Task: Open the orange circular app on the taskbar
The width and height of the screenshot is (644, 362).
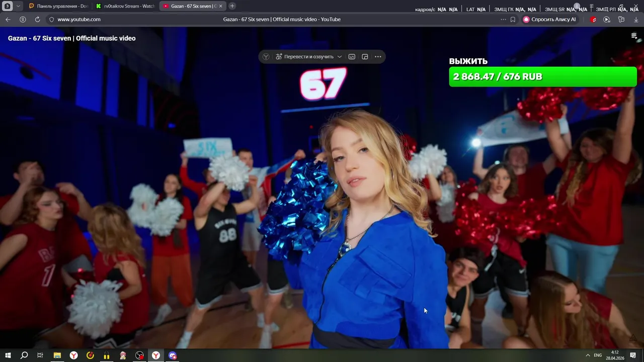Action: click(x=90, y=355)
